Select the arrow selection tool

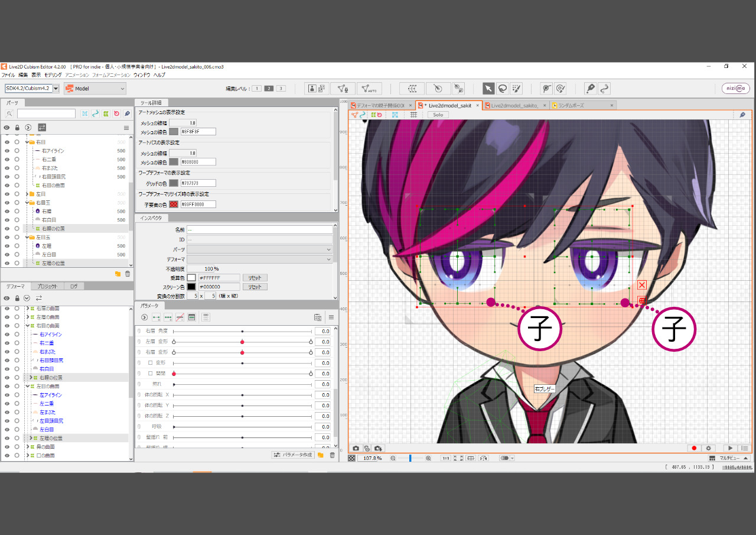(488, 89)
